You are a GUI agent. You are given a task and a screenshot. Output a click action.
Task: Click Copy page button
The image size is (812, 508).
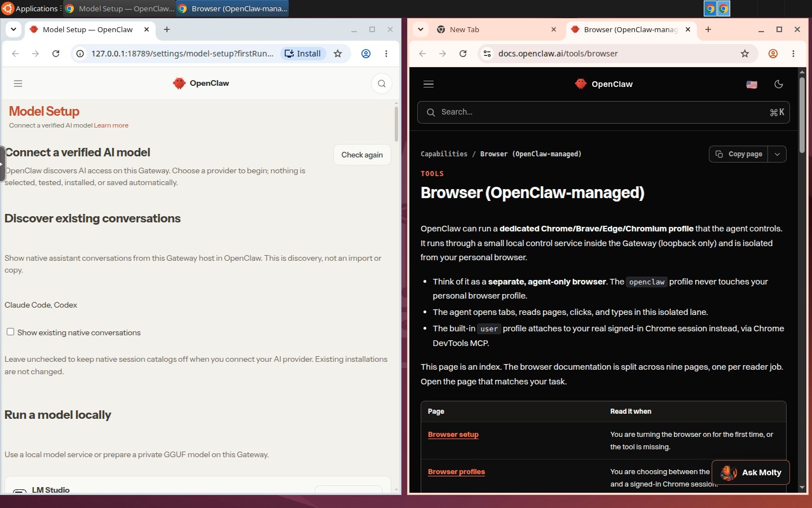coord(739,154)
